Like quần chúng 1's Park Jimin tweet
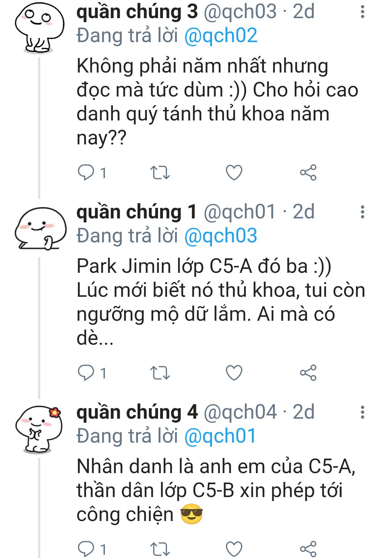 click(234, 373)
